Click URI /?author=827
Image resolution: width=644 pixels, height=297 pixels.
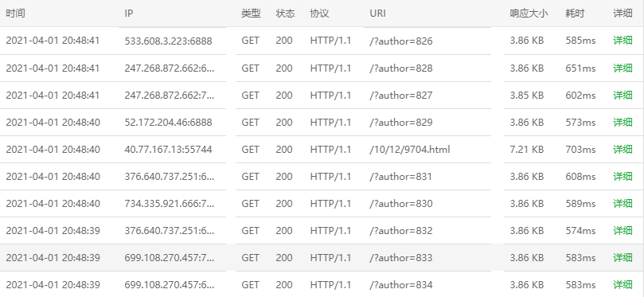pyautogui.click(x=401, y=95)
